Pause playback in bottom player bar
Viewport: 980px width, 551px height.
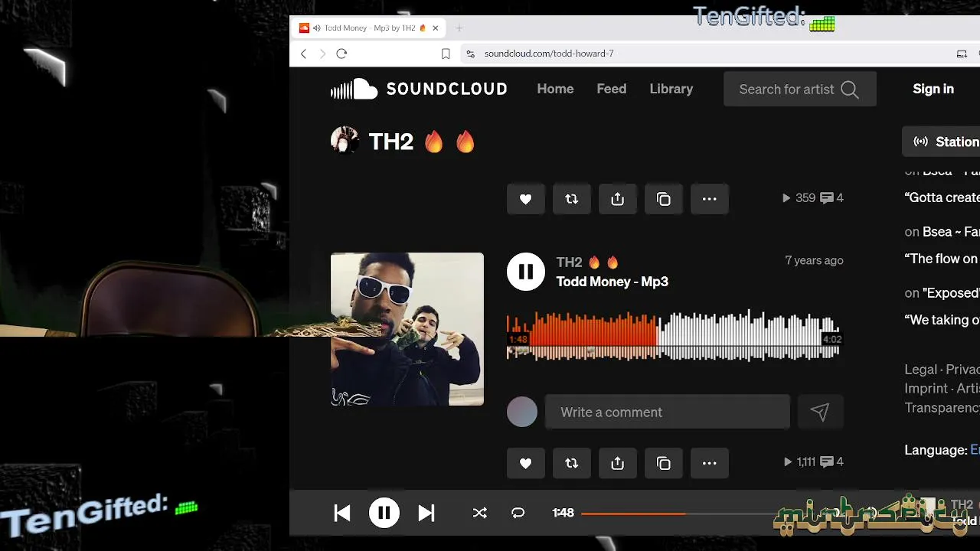(x=384, y=513)
